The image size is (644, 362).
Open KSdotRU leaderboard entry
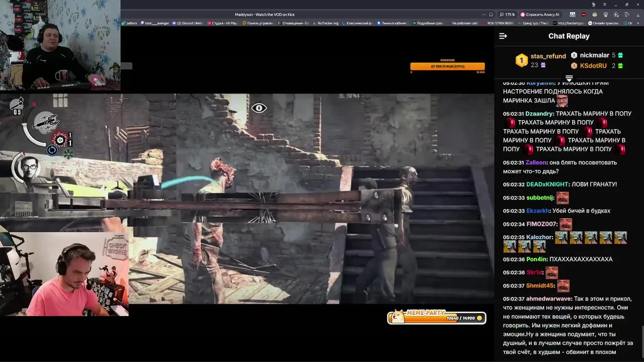click(x=593, y=66)
